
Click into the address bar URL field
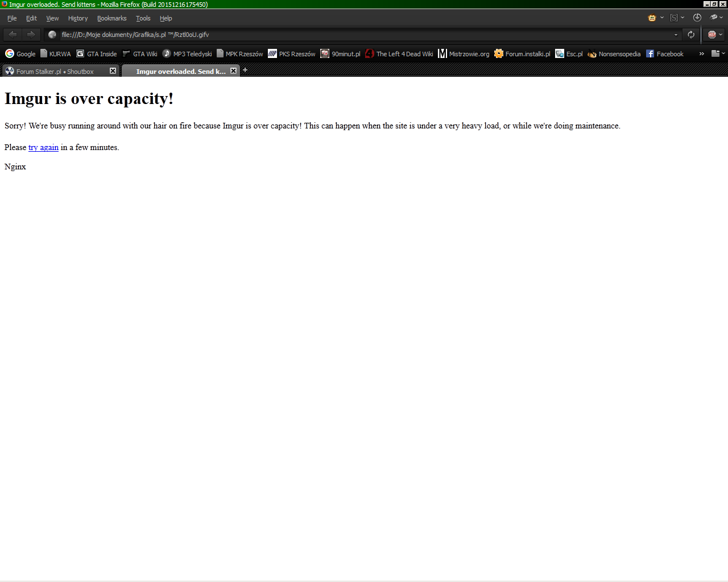[364, 35]
